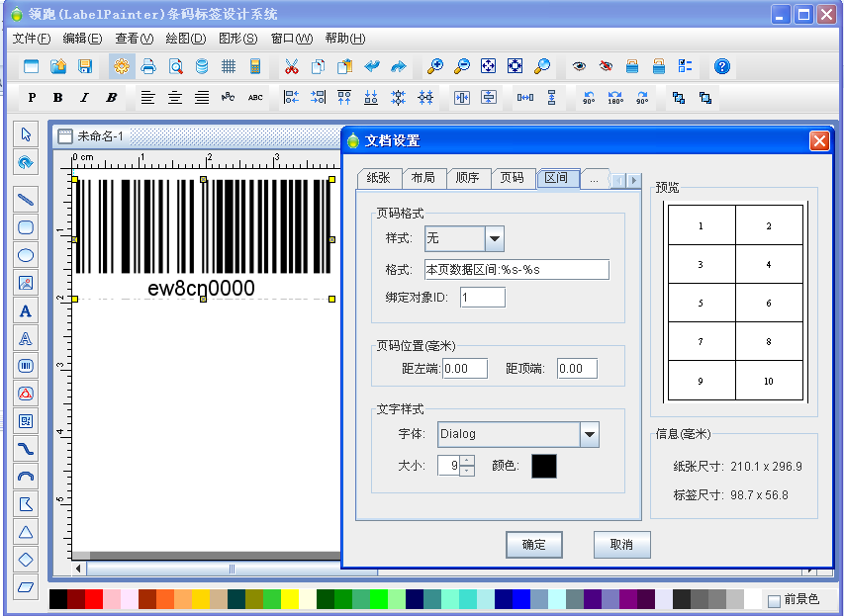Screen dimensions: 844x616
Task: Toggle the grid toolbar icon
Action: pyautogui.click(x=229, y=66)
